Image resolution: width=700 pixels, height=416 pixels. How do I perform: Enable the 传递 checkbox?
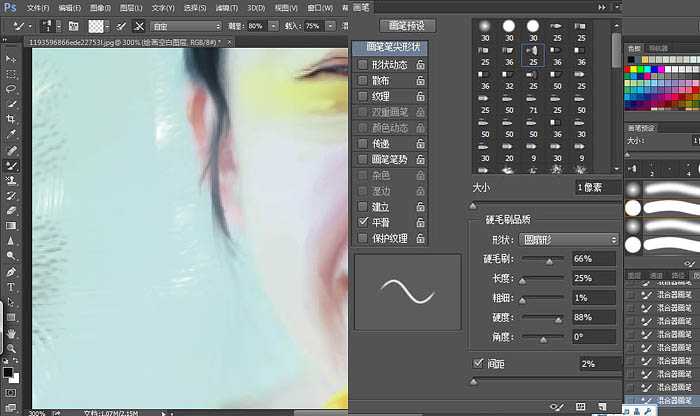362,144
